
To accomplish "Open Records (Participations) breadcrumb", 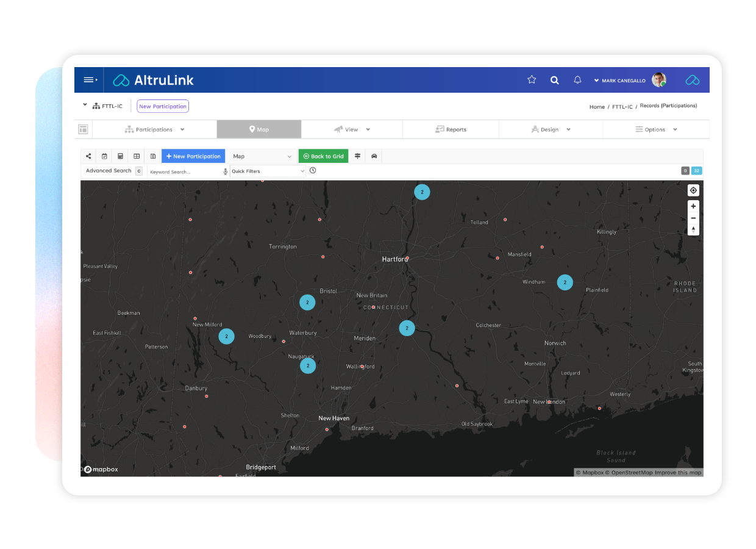I will click(668, 106).
